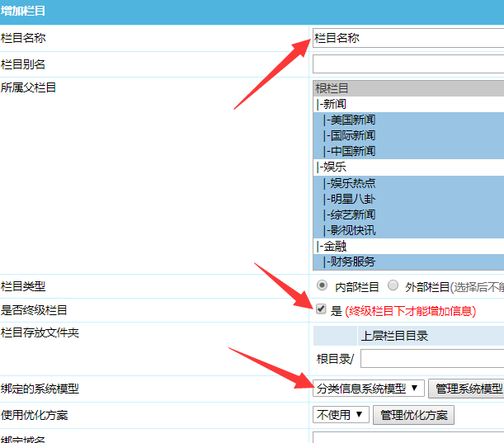This screenshot has width=504, height=443.
Task: Select 根栏目 in parent category list
Action: [408, 88]
